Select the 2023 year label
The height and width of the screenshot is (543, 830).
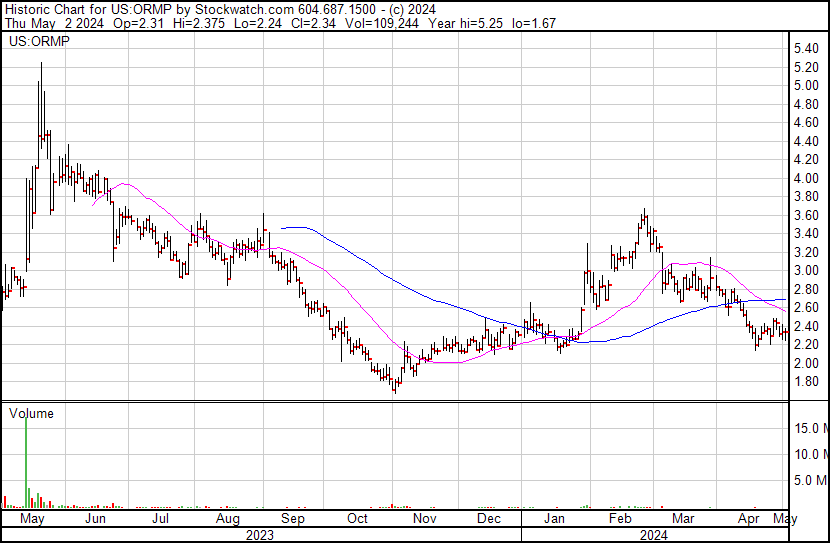pos(260,535)
